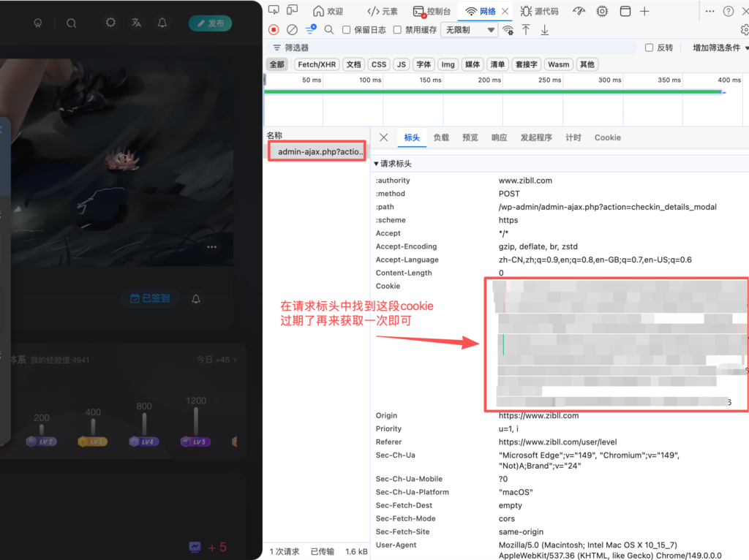Open network conditions wifi-gear icon

508,29
